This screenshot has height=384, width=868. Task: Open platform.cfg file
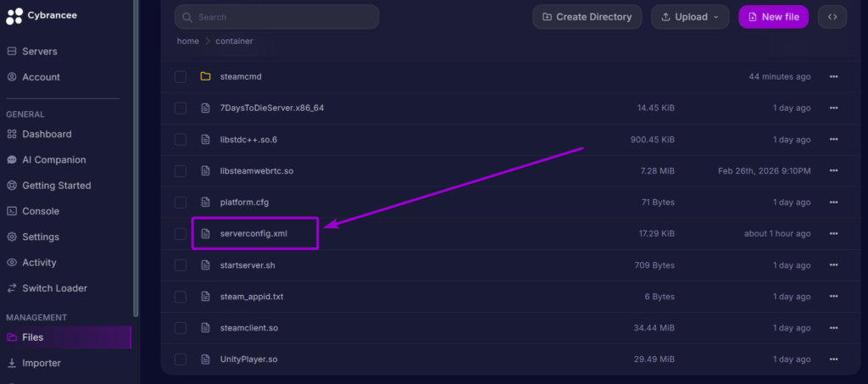click(x=244, y=203)
